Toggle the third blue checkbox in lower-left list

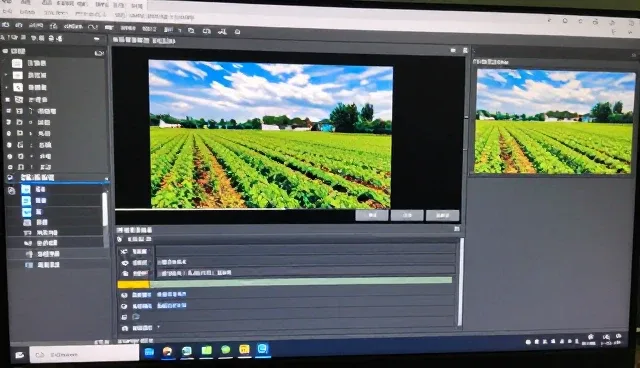tap(26, 212)
